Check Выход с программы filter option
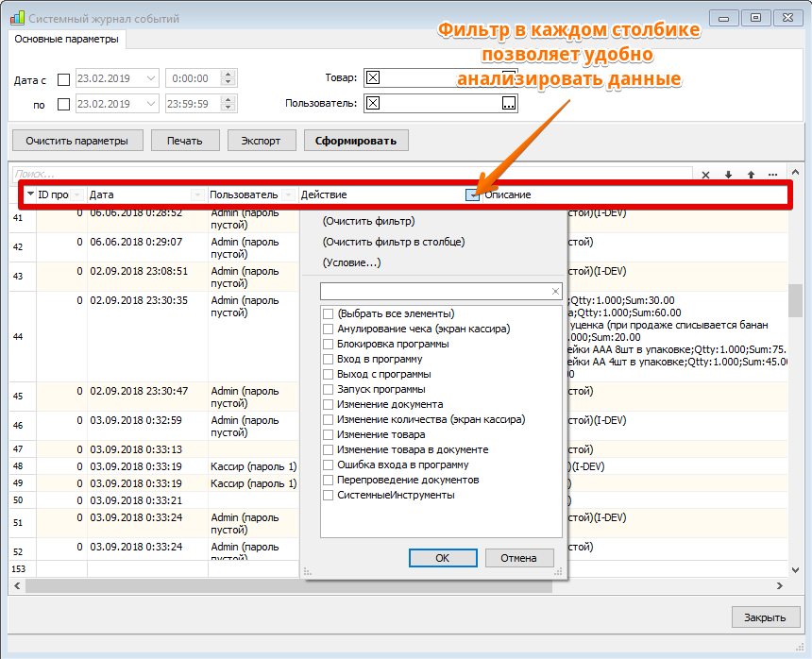 coord(328,374)
